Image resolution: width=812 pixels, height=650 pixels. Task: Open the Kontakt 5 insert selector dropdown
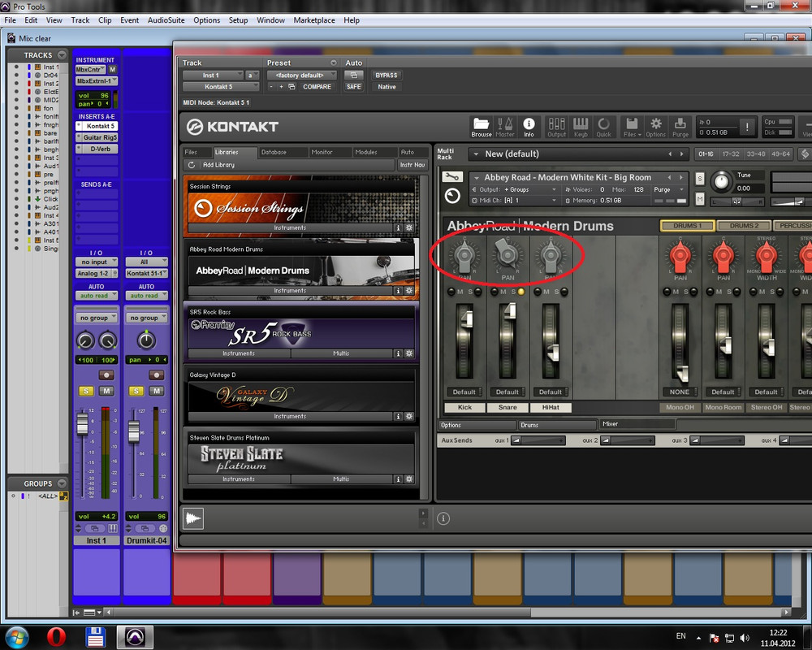click(x=221, y=87)
